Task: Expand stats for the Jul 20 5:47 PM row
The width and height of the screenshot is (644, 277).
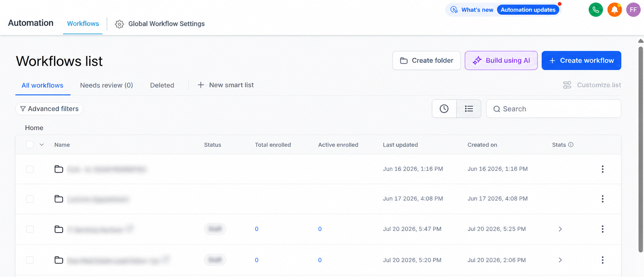Action: tap(560, 229)
